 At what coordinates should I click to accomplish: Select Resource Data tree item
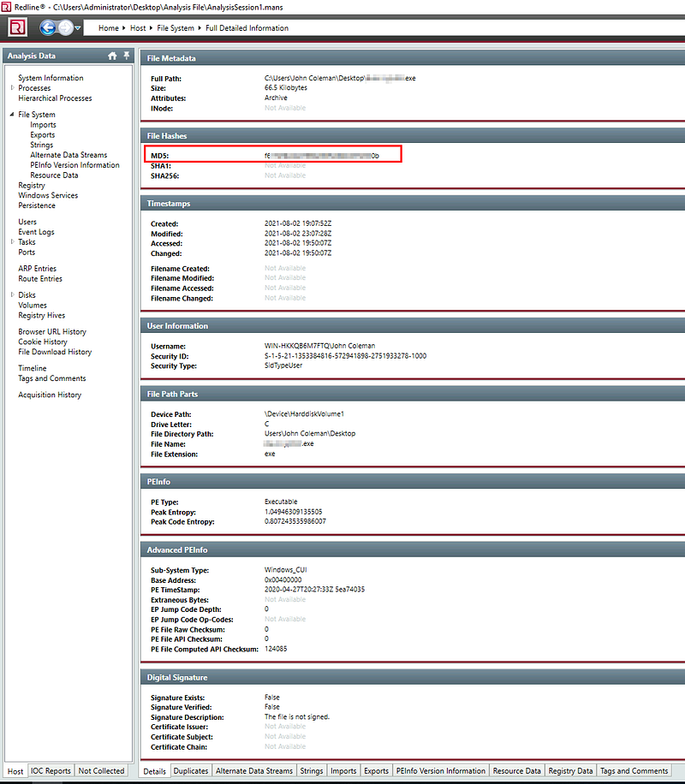click(54, 175)
